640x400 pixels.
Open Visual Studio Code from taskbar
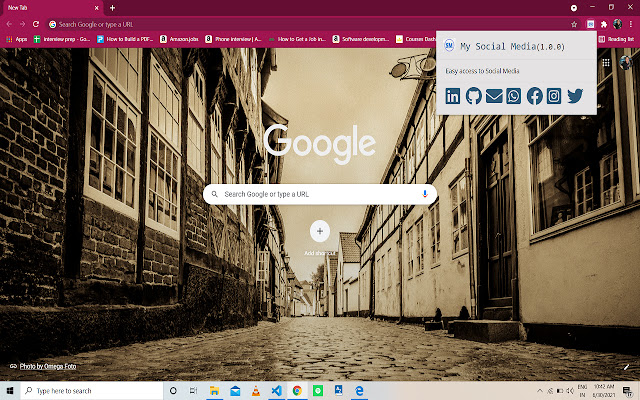276,391
